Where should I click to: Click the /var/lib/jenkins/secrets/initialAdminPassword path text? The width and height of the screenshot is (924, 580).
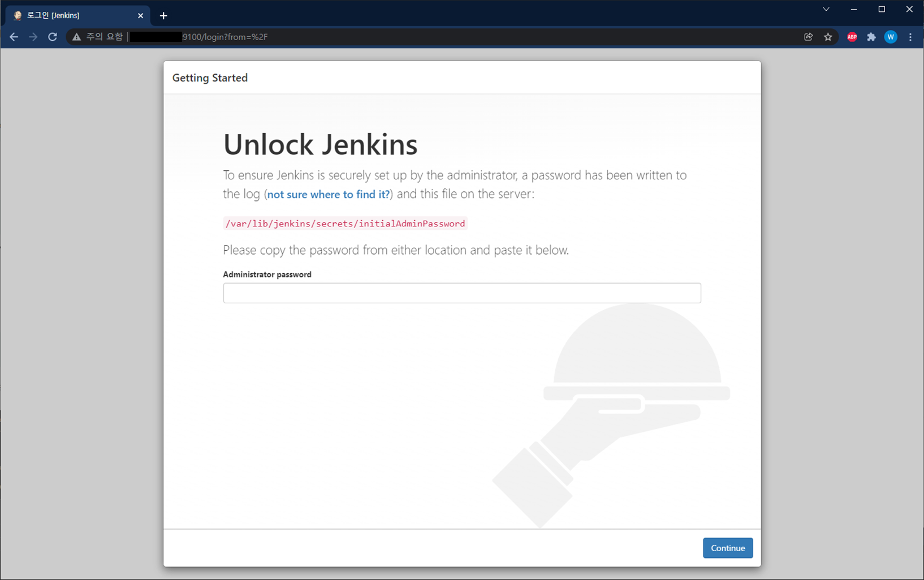click(x=345, y=224)
